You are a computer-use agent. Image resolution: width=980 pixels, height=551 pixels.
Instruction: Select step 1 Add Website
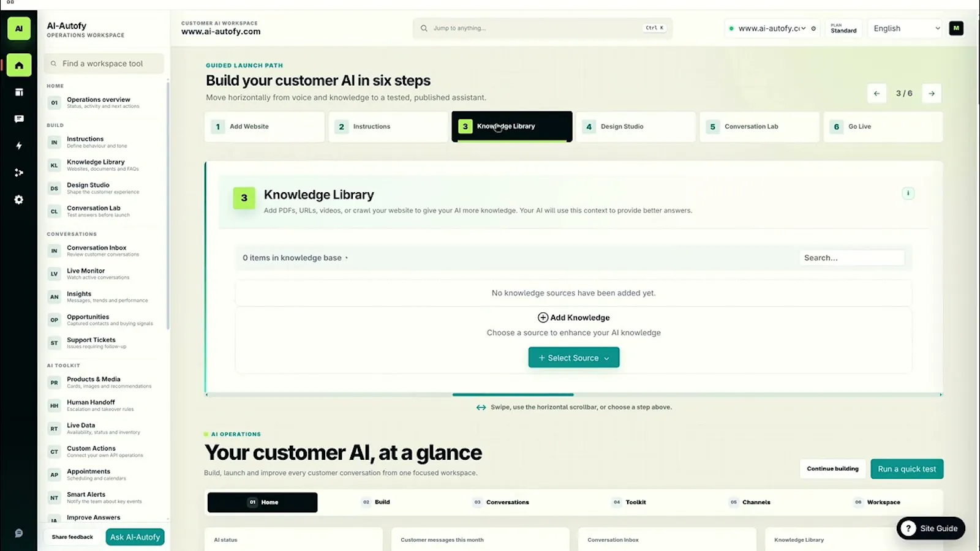[x=264, y=127]
